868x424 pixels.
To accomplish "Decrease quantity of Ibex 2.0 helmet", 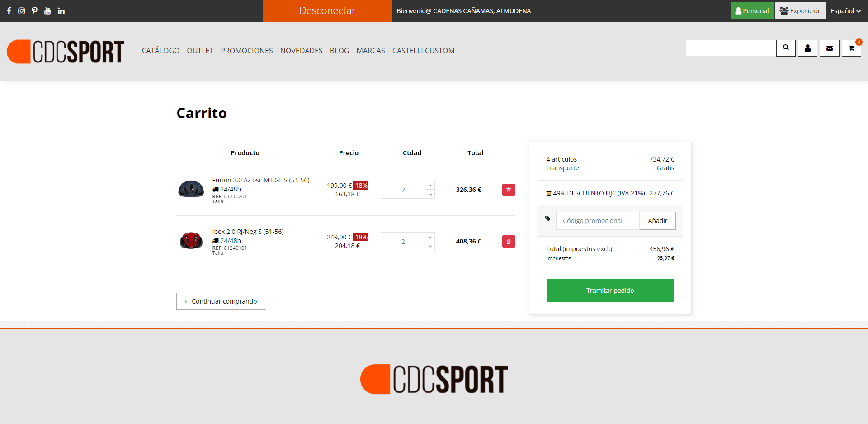I will point(430,246).
